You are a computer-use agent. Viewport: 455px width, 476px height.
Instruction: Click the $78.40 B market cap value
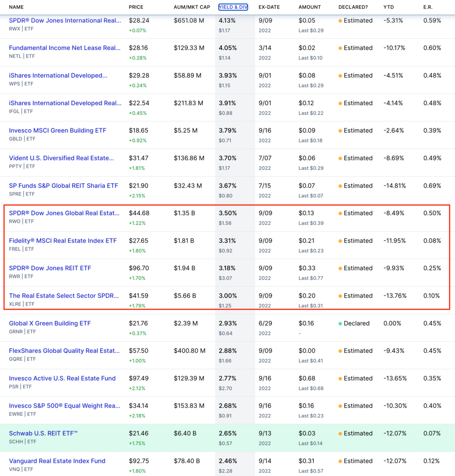[187, 461]
